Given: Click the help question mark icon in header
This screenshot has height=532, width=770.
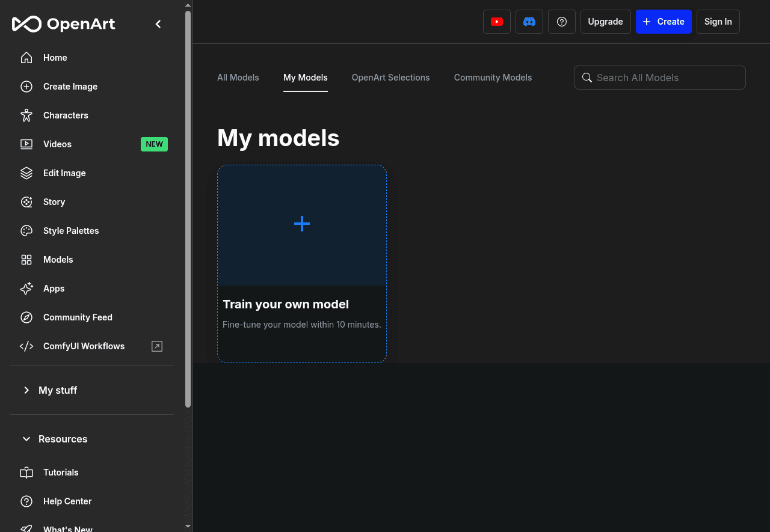Looking at the screenshot, I should coord(561,22).
